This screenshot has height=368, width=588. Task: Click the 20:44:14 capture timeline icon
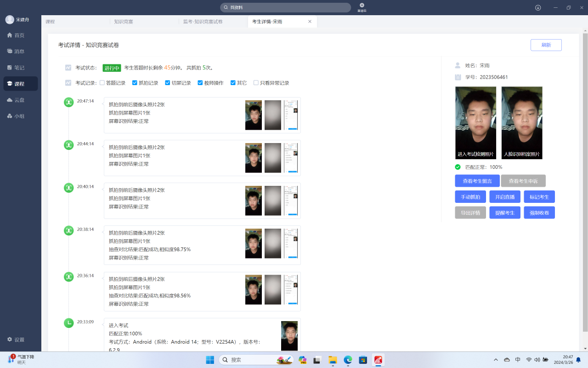tap(68, 145)
